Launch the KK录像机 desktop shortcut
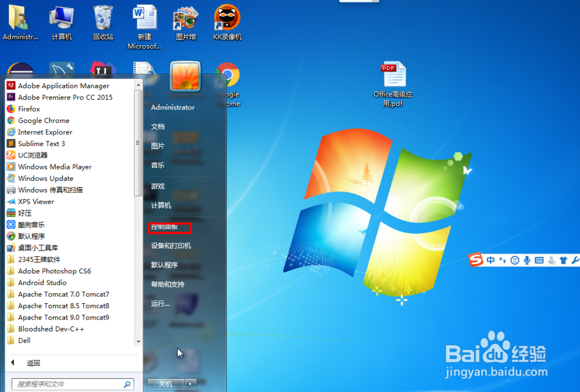The width and height of the screenshot is (580, 392). point(227,22)
